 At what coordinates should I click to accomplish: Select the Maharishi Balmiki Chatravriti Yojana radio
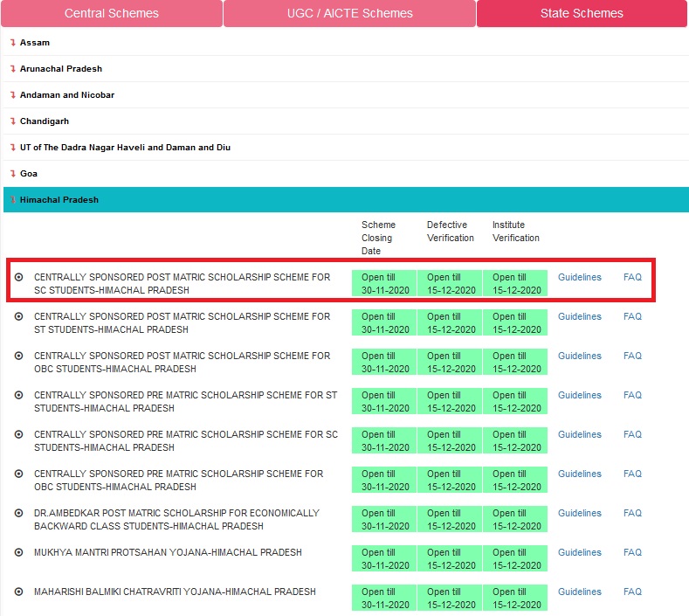click(18, 592)
